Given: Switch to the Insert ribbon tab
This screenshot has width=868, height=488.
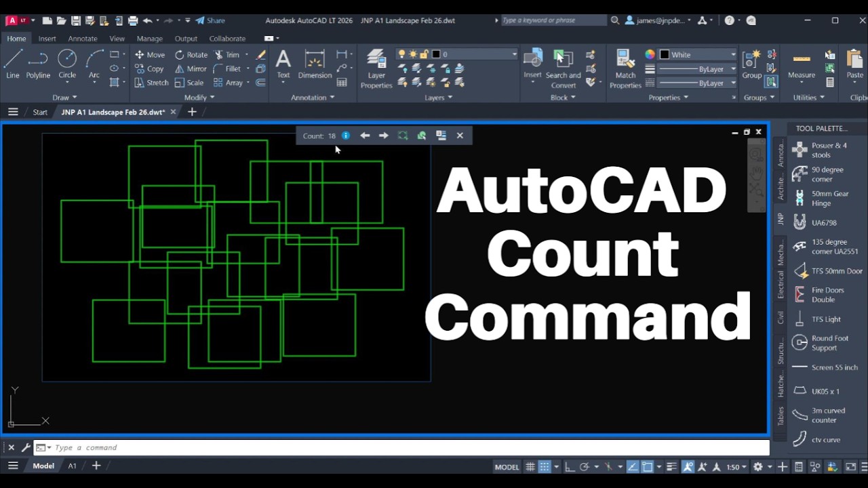Looking at the screenshot, I should (x=47, y=39).
